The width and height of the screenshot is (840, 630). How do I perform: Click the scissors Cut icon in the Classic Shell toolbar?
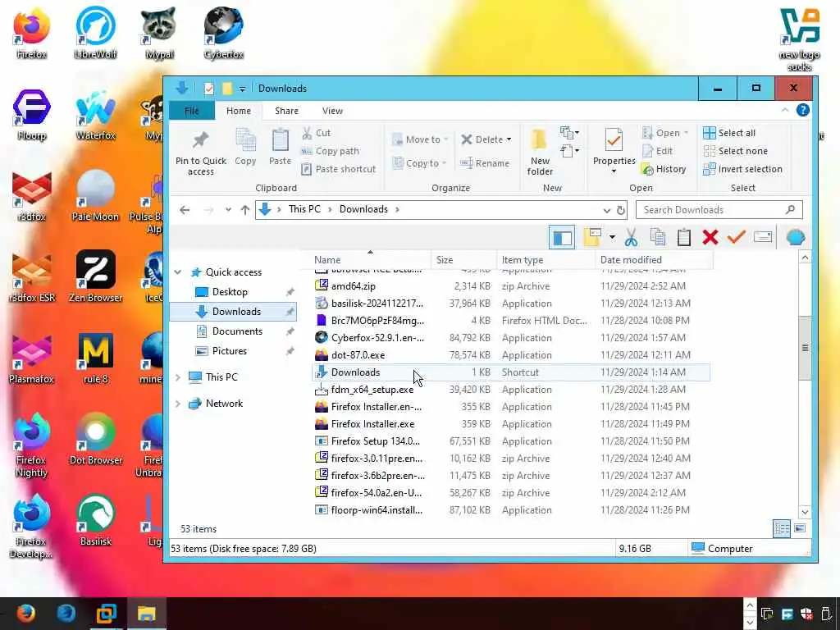[x=631, y=237]
